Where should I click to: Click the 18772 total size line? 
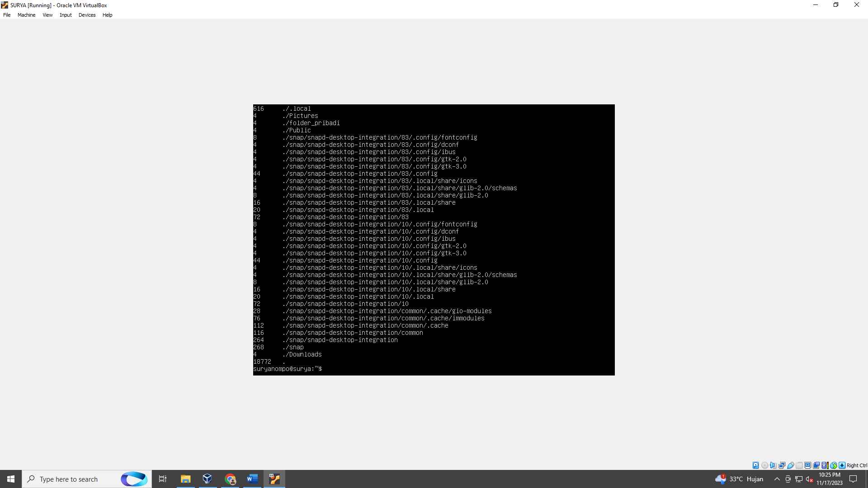click(x=269, y=361)
